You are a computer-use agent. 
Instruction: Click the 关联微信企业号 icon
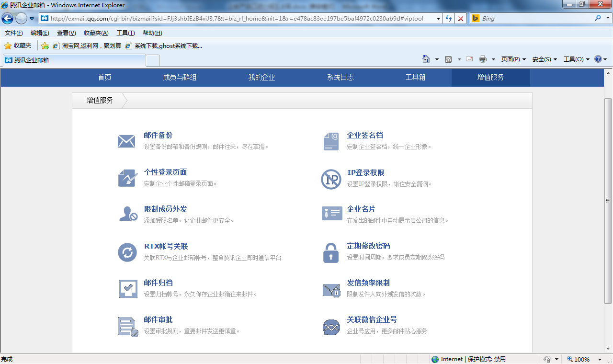(331, 327)
